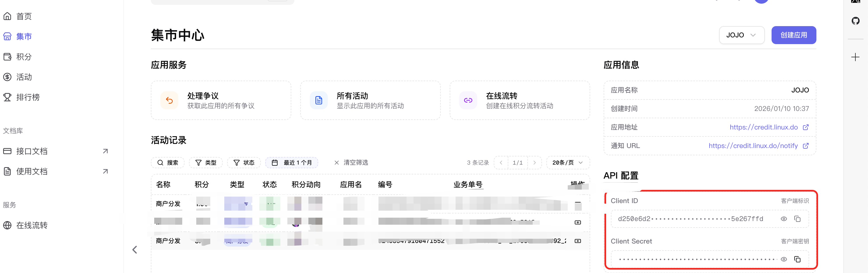Open the https://credit.linux.do link

click(763, 127)
